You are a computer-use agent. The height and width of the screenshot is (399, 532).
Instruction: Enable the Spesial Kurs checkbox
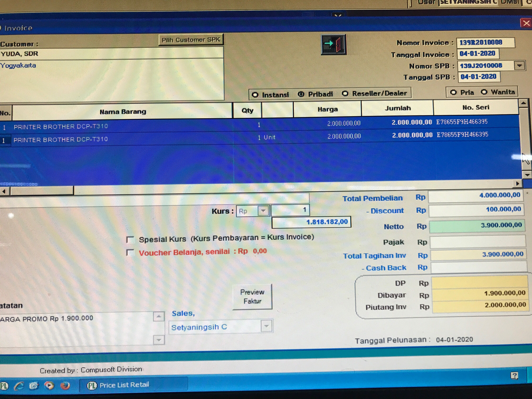coord(130,239)
